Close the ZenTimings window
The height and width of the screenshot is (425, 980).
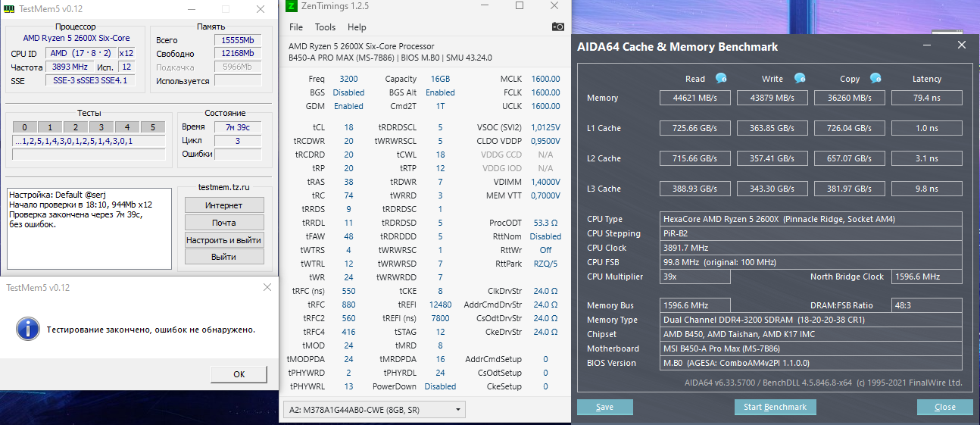(x=554, y=6)
